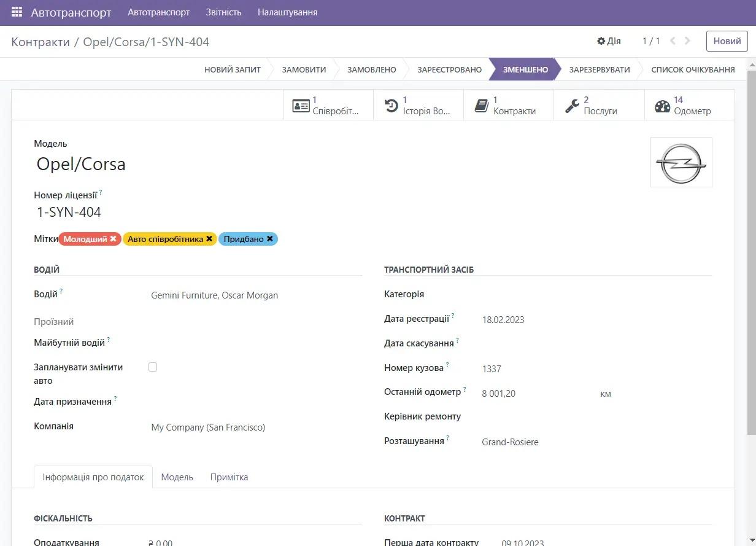Open the Майбутній водій field
The width and height of the screenshot is (756, 546).
[x=256, y=343]
